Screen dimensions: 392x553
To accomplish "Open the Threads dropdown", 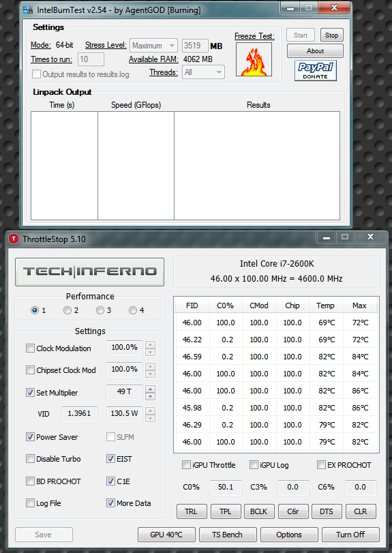I will pyautogui.click(x=203, y=72).
